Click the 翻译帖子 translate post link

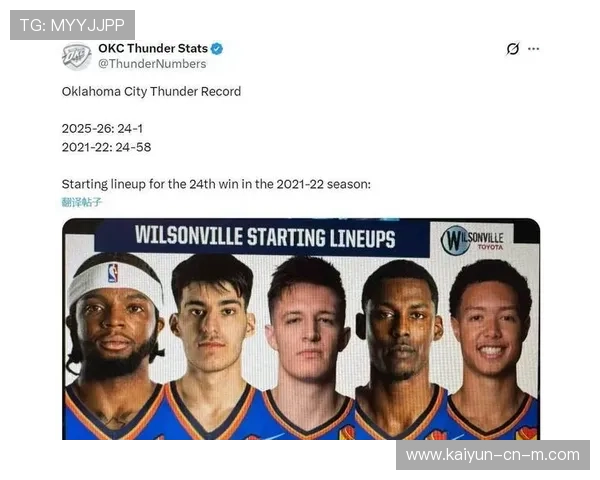pyautogui.click(x=82, y=202)
